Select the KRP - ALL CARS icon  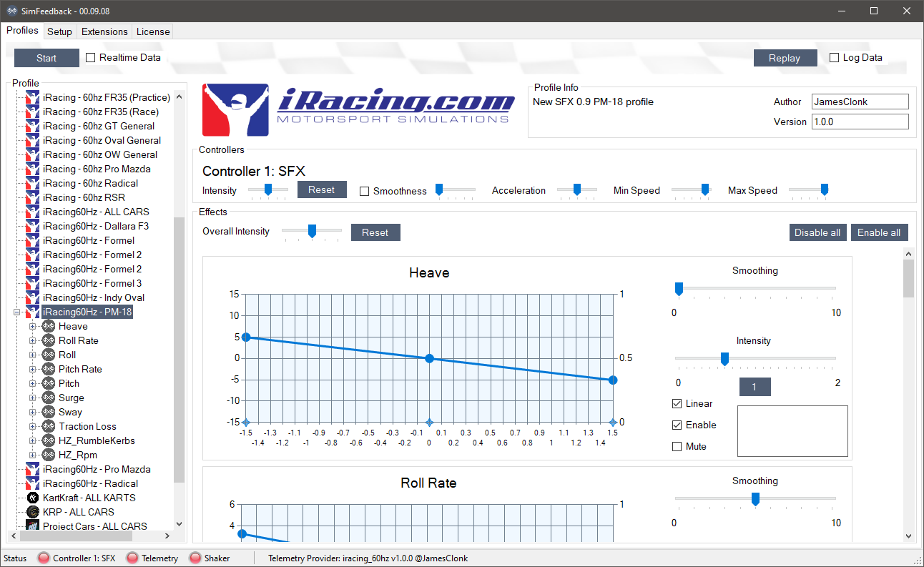pyautogui.click(x=32, y=512)
